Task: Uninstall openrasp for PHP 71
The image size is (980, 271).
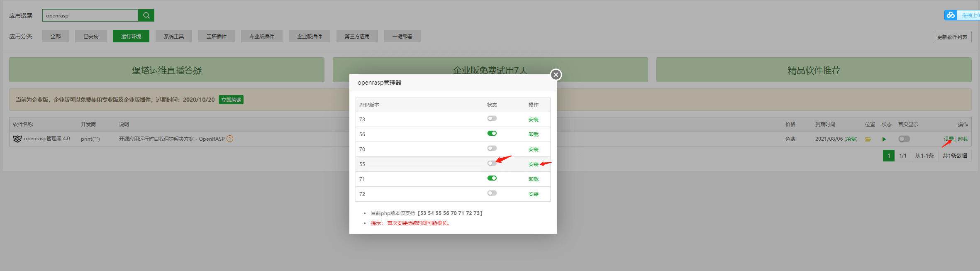Action: point(534,179)
